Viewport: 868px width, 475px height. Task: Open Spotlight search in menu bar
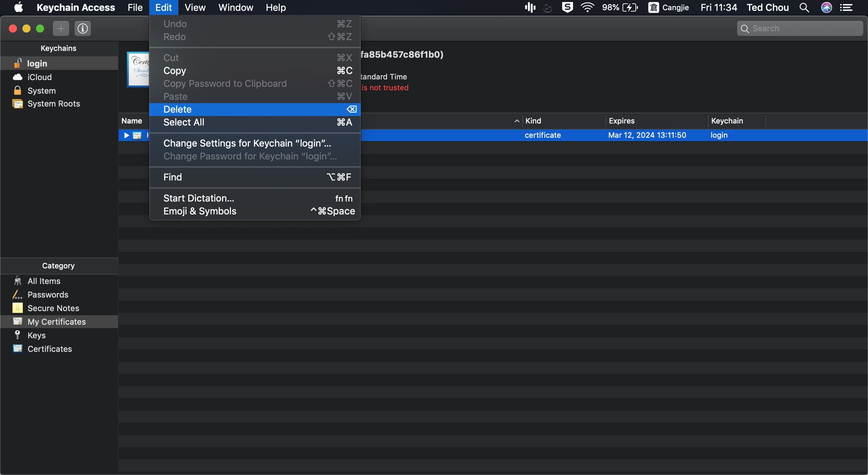(804, 7)
